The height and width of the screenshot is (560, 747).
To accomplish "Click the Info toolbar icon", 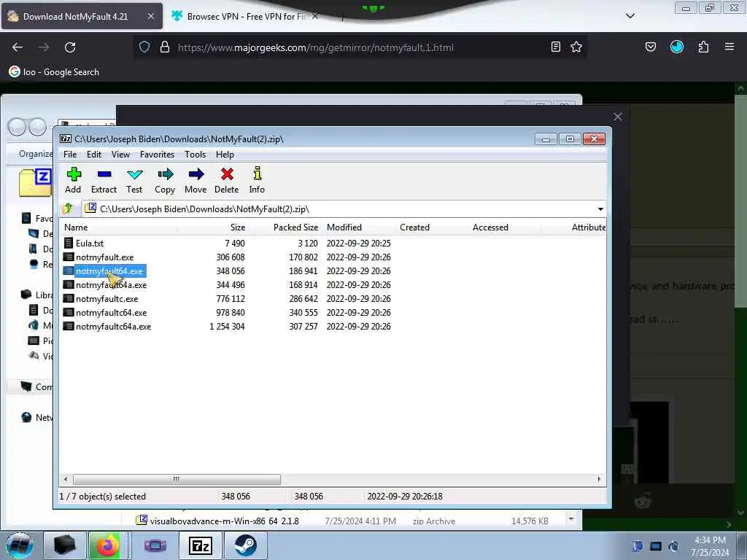I will 257,180.
